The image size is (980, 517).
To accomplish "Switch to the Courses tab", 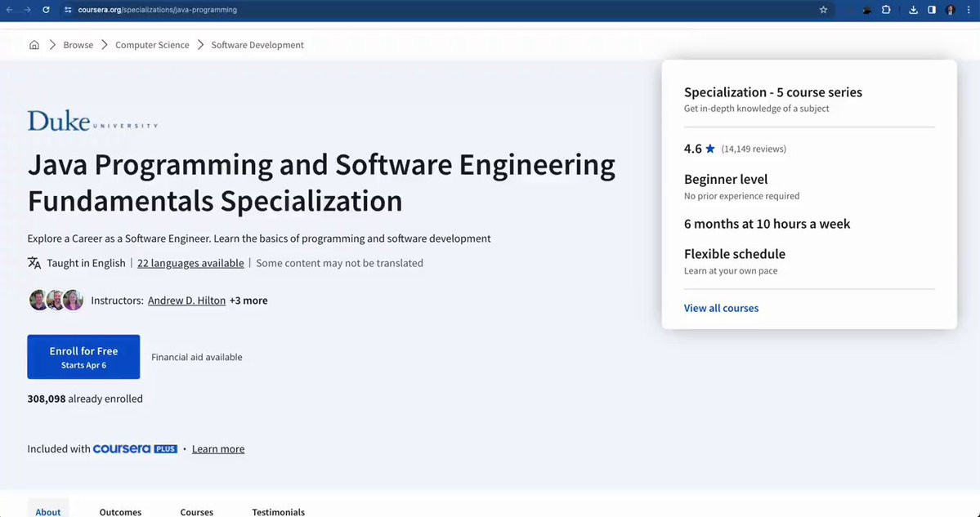I will tap(197, 511).
